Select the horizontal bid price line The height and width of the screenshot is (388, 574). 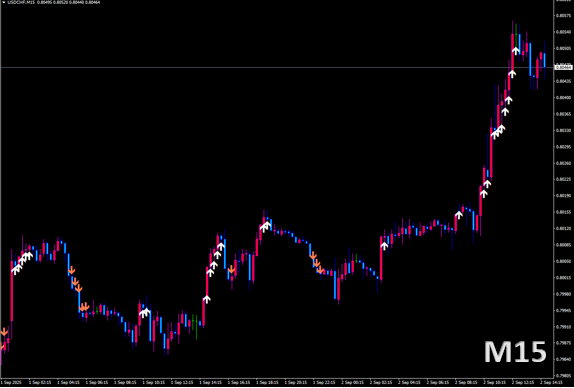pos(277,67)
